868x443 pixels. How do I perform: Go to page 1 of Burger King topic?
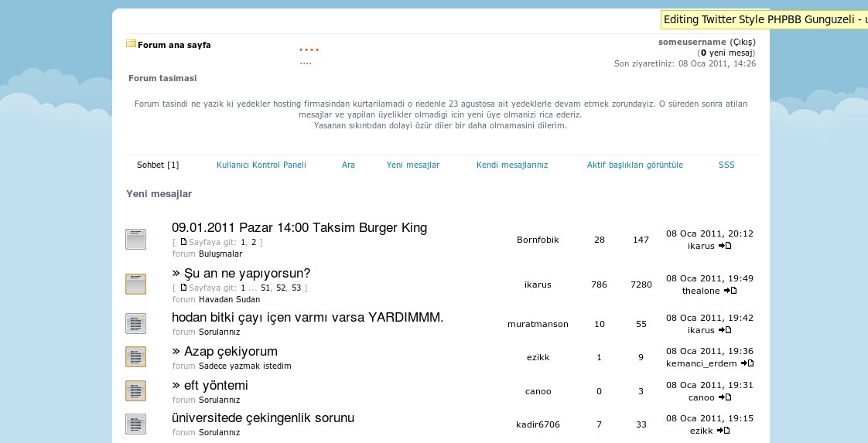(243, 242)
